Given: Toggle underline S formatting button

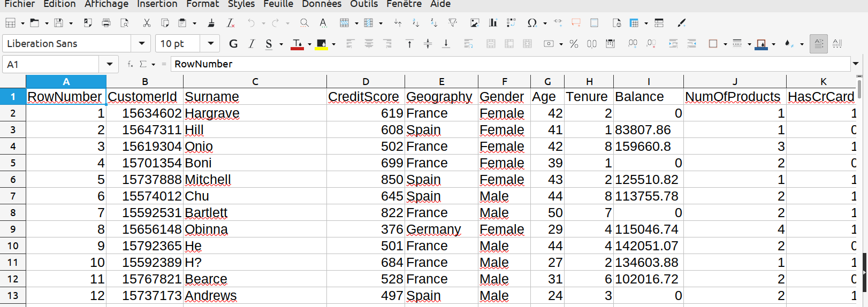Looking at the screenshot, I should pyautogui.click(x=269, y=44).
